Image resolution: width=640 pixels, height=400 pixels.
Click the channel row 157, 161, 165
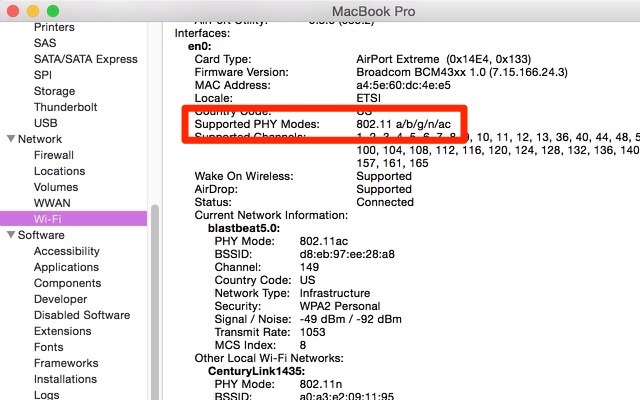(392, 163)
